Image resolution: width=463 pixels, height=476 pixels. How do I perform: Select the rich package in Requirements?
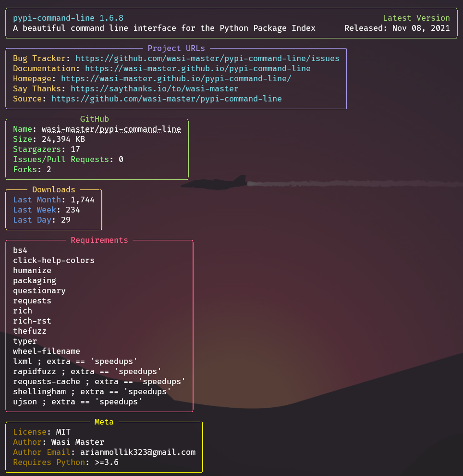pos(22,311)
